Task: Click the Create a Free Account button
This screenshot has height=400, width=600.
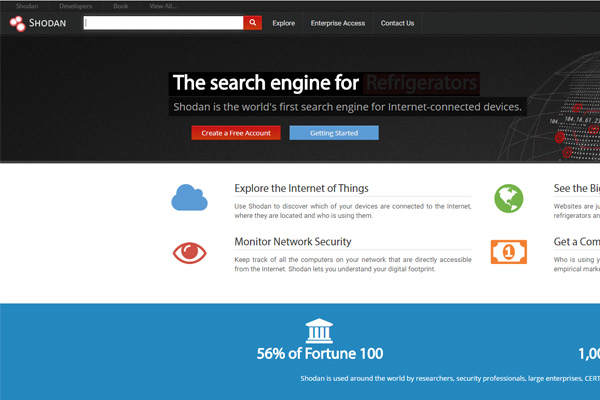Action: (x=236, y=133)
